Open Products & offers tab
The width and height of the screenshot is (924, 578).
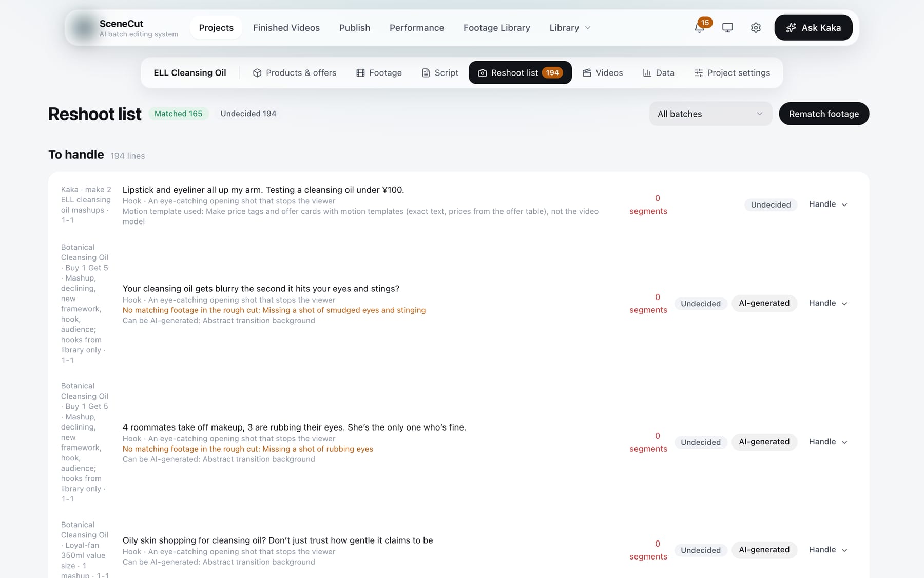tap(295, 73)
